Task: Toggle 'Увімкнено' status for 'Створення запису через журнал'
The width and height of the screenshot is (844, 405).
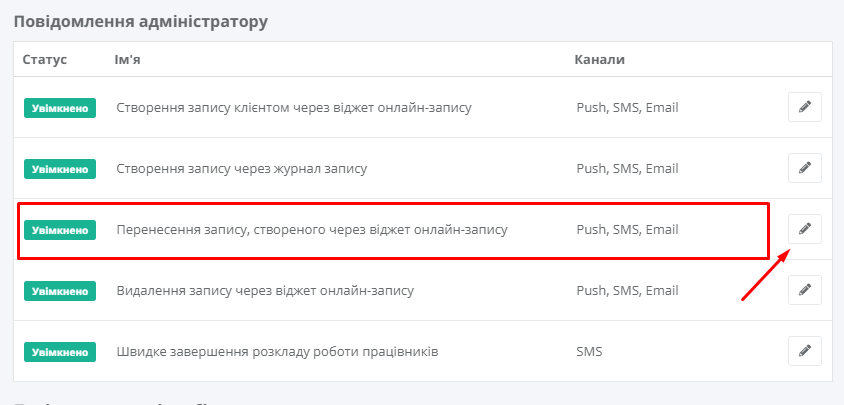Action: pos(60,169)
